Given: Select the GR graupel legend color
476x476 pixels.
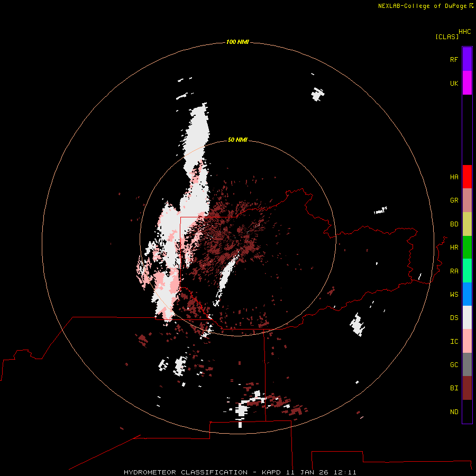Looking at the screenshot, I should point(467,200).
